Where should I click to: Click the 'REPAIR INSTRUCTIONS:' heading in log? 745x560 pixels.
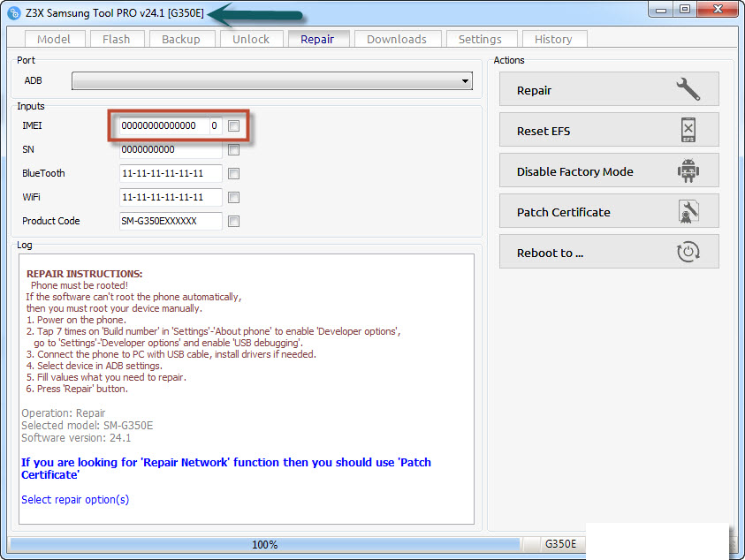click(x=85, y=274)
